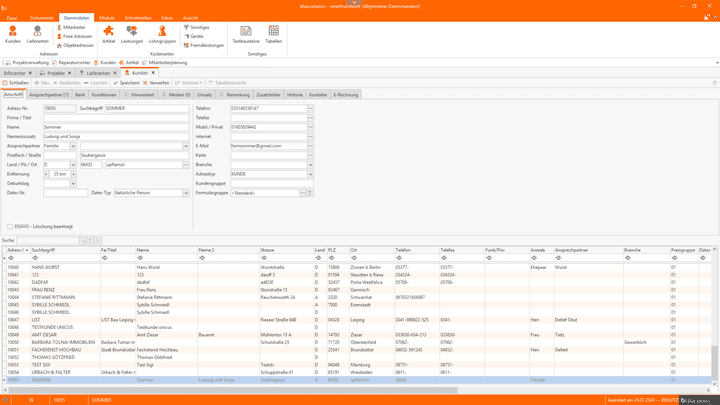Select the Lohngruppen icon
The height and width of the screenshot is (405, 720).
click(x=162, y=35)
